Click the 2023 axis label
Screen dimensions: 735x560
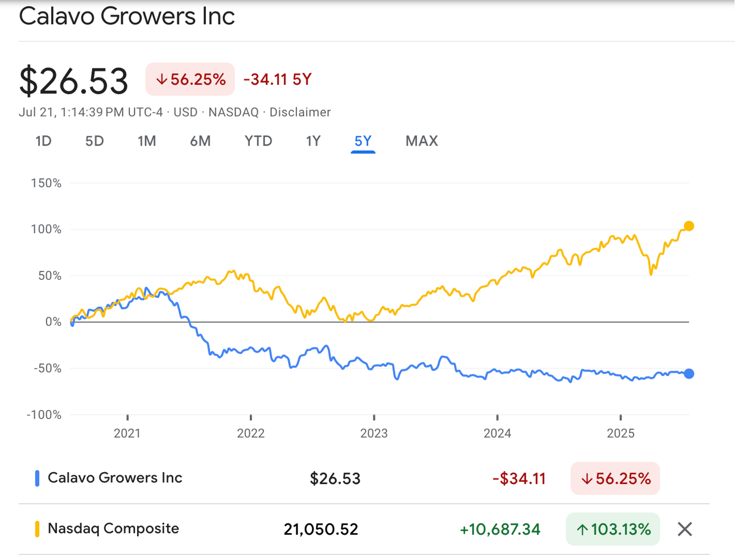coord(374,433)
